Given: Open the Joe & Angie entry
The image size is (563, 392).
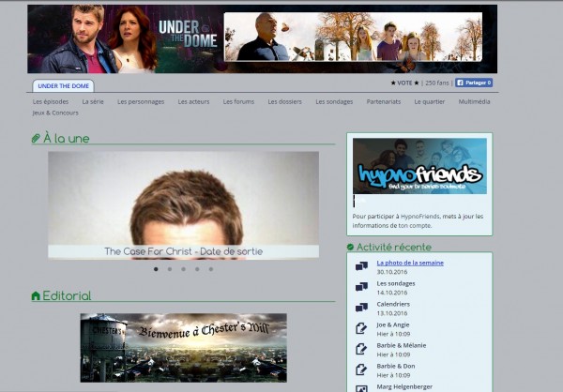Looking at the screenshot, I should (393, 324).
